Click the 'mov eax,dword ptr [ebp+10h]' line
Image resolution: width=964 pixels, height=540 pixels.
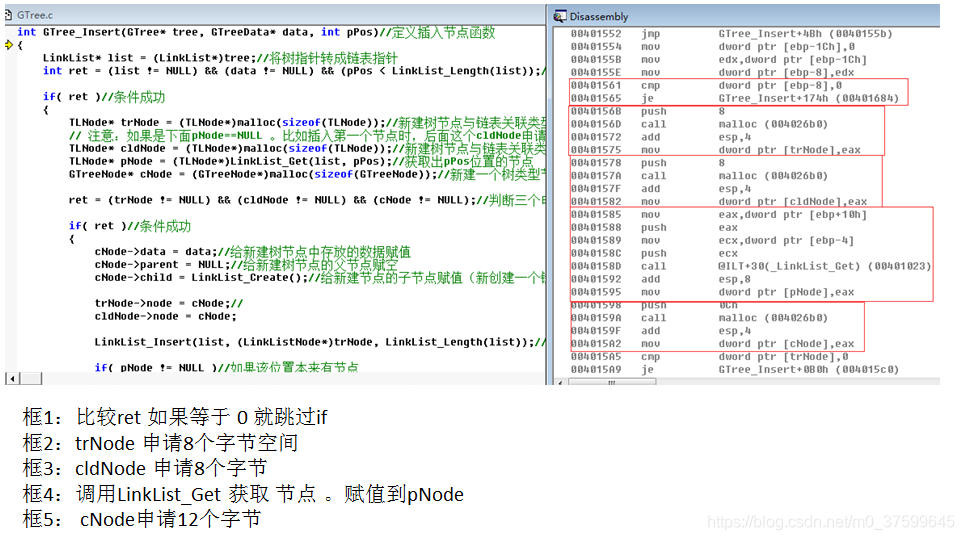pos(719,215)
